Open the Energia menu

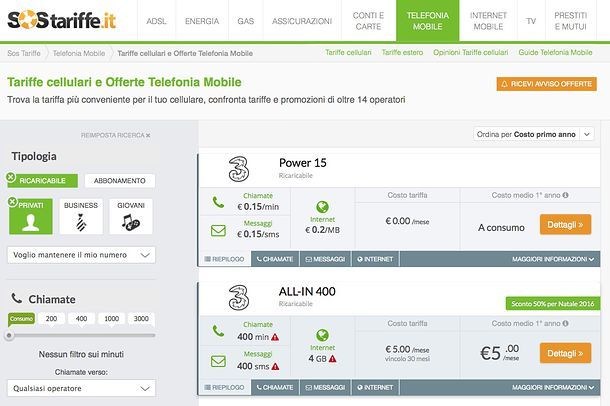tap(202, 21)
